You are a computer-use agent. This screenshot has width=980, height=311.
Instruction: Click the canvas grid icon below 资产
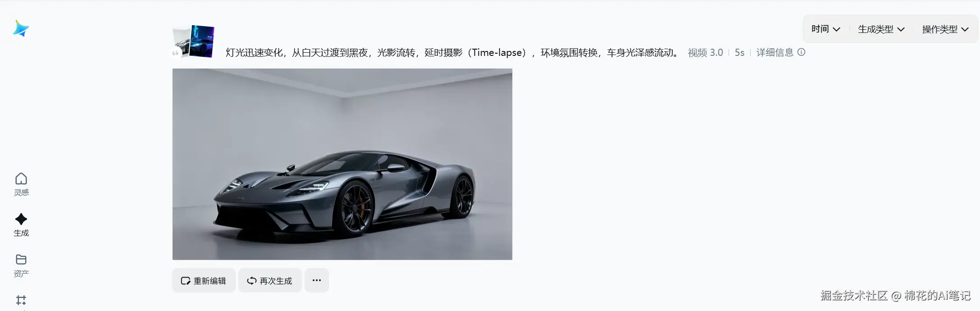21,300
